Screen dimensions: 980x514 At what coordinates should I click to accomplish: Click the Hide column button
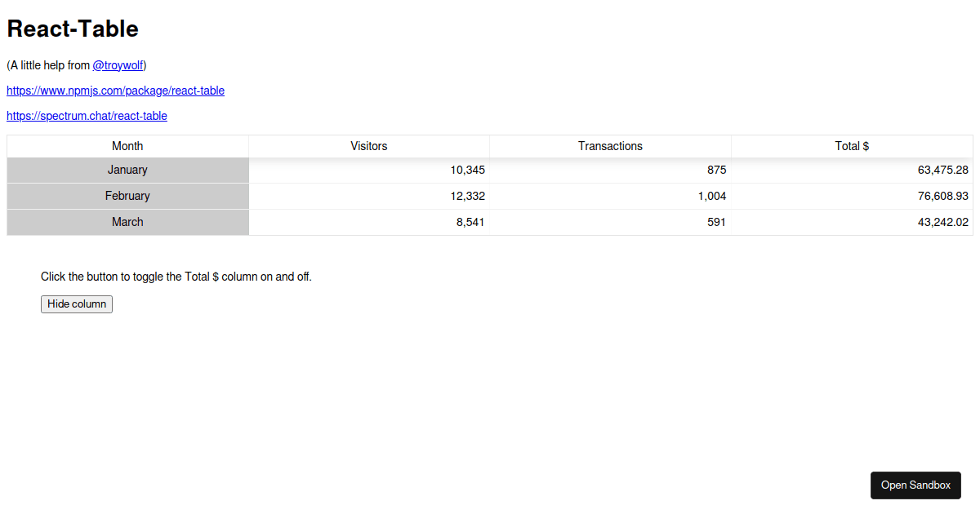77,304
